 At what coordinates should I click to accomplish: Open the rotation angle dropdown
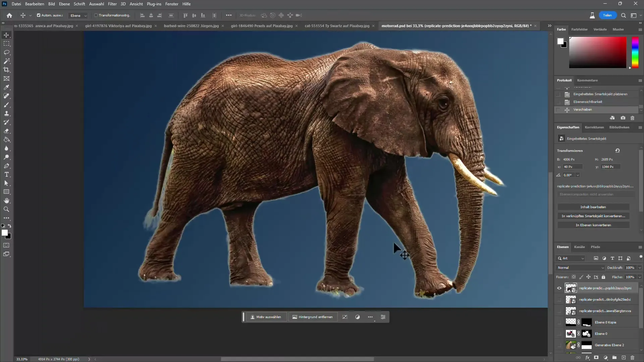(578, 175)
